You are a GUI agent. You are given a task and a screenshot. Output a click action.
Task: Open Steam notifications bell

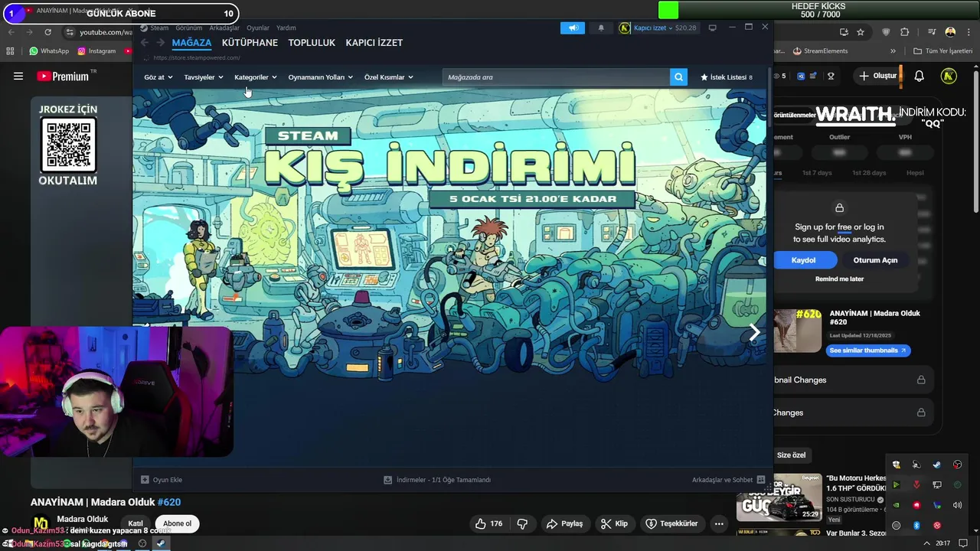(x=601, y=28)
